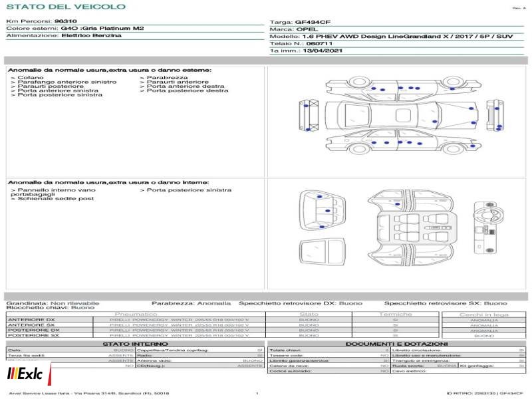Click the 'Cerchi in lega' header
The width and height of the screenshot is (532, 399).
(x=484, y=315)
